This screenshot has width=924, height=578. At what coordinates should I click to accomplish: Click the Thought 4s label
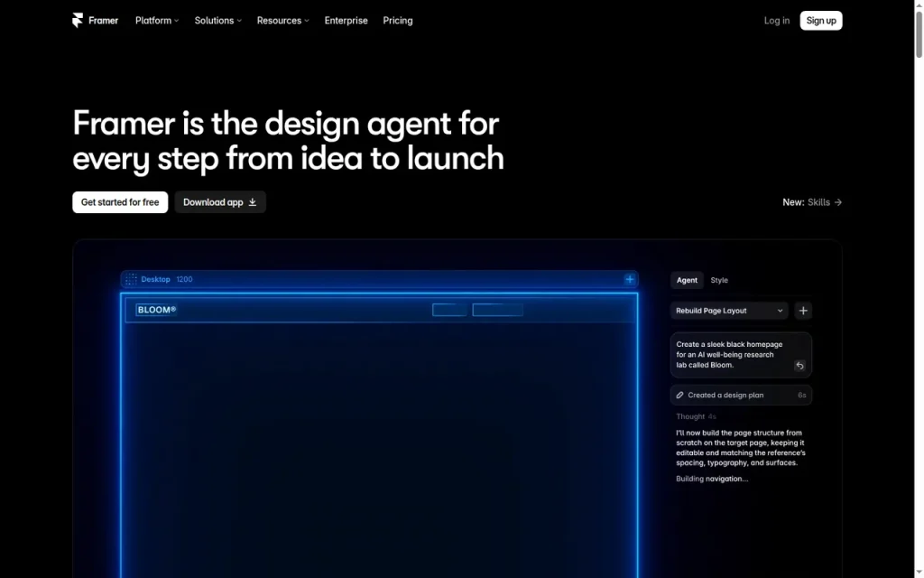696,416
